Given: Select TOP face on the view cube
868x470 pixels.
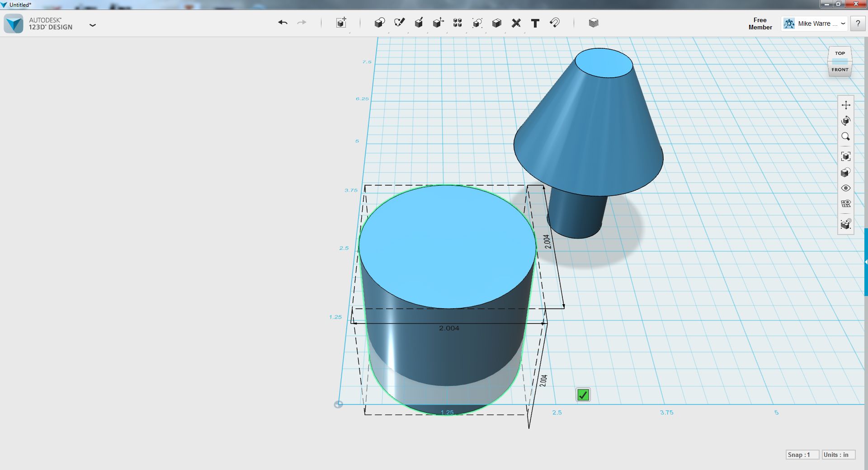Looking at the screenshot, I should 840,53.
